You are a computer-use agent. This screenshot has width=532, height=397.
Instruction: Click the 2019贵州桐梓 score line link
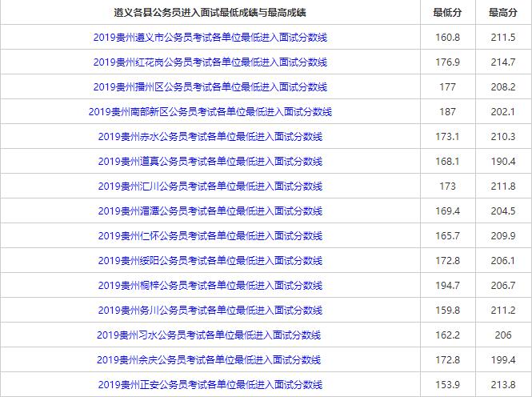210,285
